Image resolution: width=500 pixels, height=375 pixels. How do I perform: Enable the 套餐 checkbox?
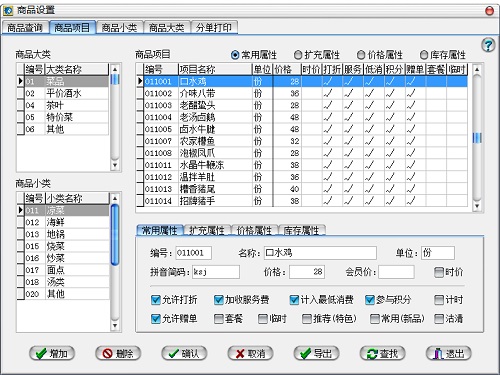point(218,319)
